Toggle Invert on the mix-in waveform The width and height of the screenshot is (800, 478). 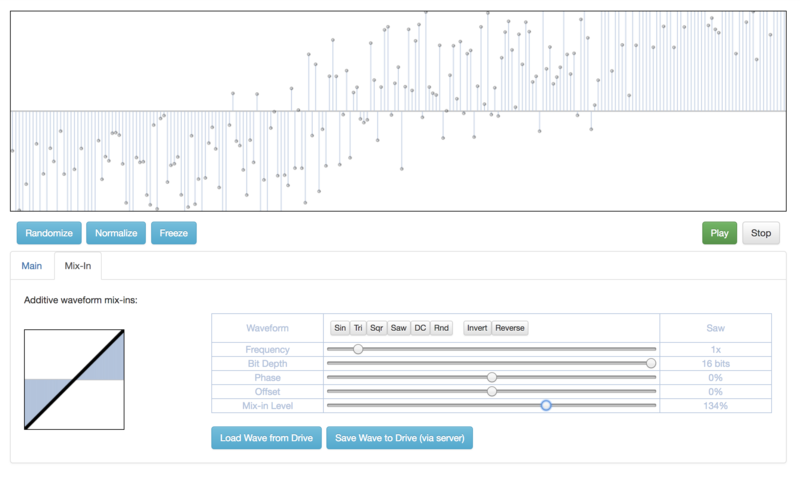pyautogui.click(x=477, y=328)
